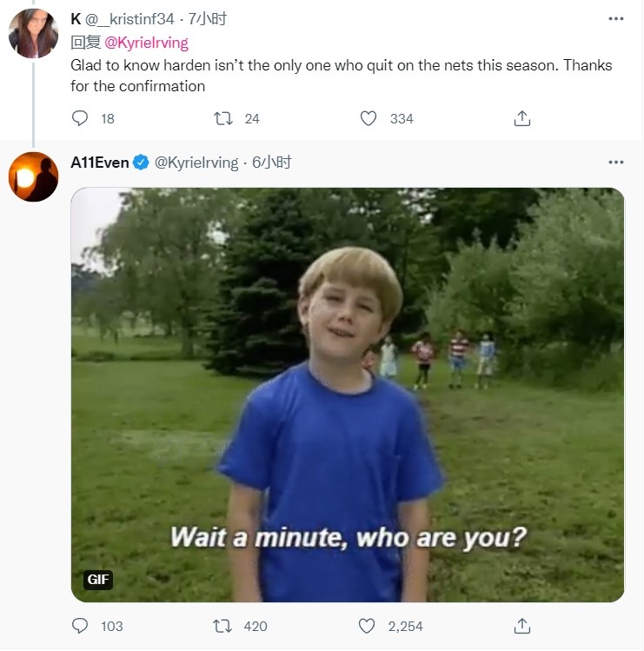
Task: Open the 6小时 timestamp on A11Even tweet
Action: pyautogui.click(x=271, y=163)
